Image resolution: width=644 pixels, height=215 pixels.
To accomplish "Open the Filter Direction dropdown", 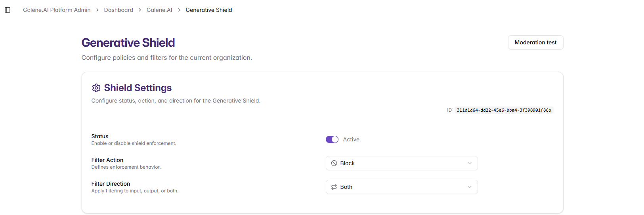I will tap(401, 187).
